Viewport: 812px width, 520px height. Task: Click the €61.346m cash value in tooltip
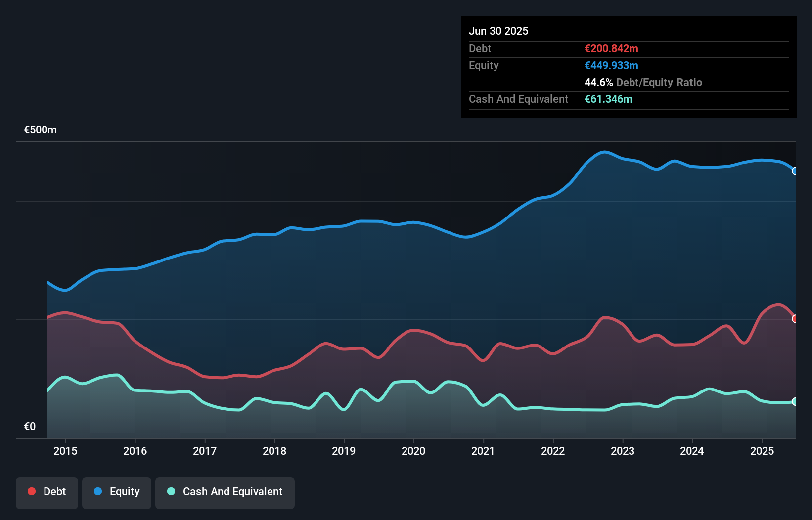pos(608,99)
